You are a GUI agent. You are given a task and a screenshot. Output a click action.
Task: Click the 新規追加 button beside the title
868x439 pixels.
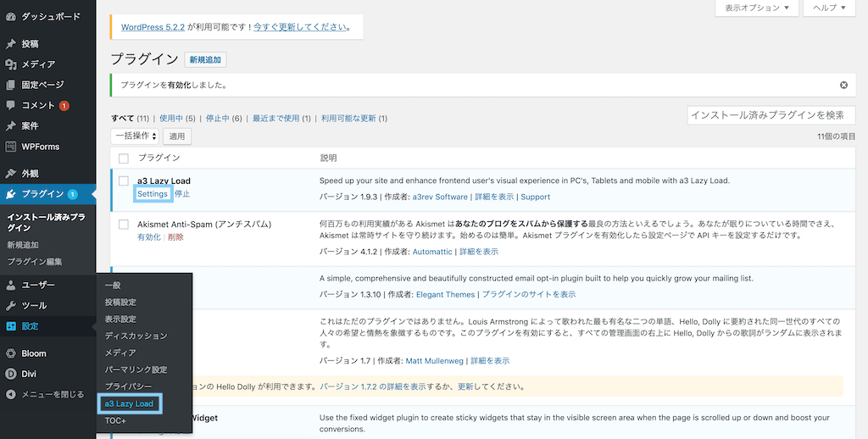(x=205, y=60)
